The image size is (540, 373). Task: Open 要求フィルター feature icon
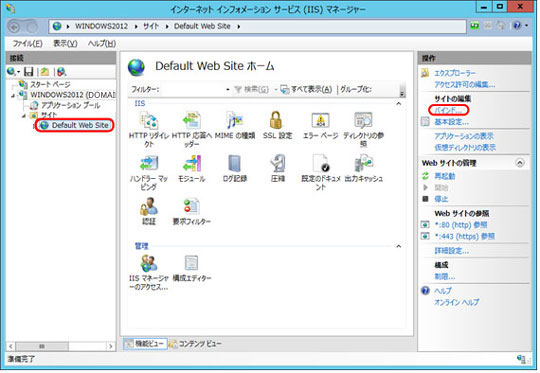192,206
